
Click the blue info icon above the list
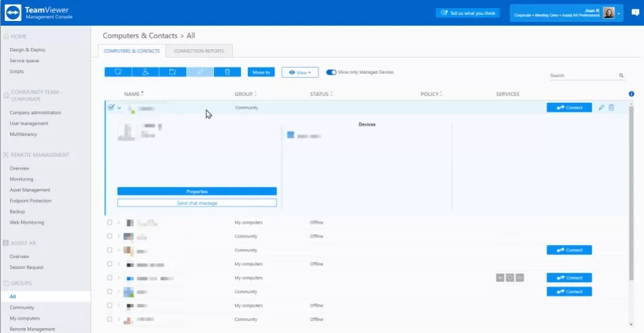point(631,94)
